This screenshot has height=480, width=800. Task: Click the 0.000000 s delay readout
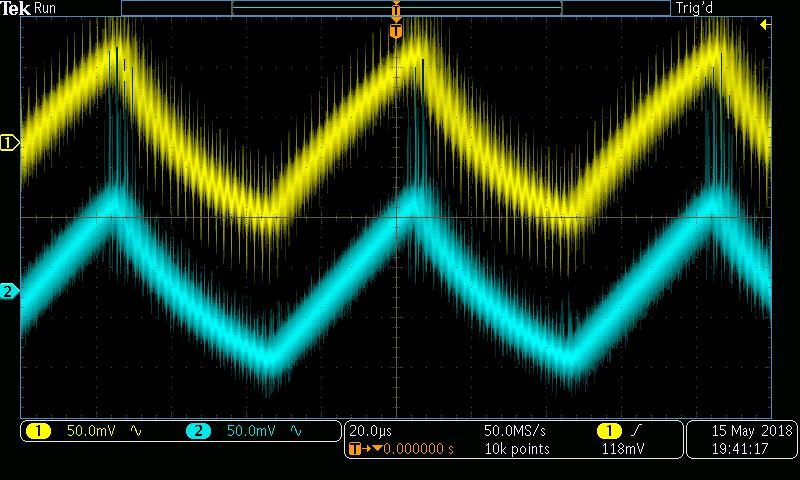click(x=418, y=449)
